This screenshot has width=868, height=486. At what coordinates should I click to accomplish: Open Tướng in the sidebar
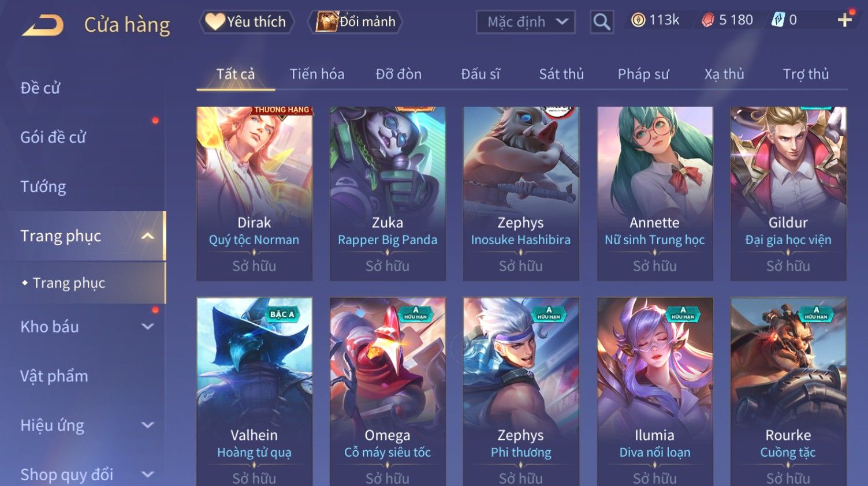[43, 186]
